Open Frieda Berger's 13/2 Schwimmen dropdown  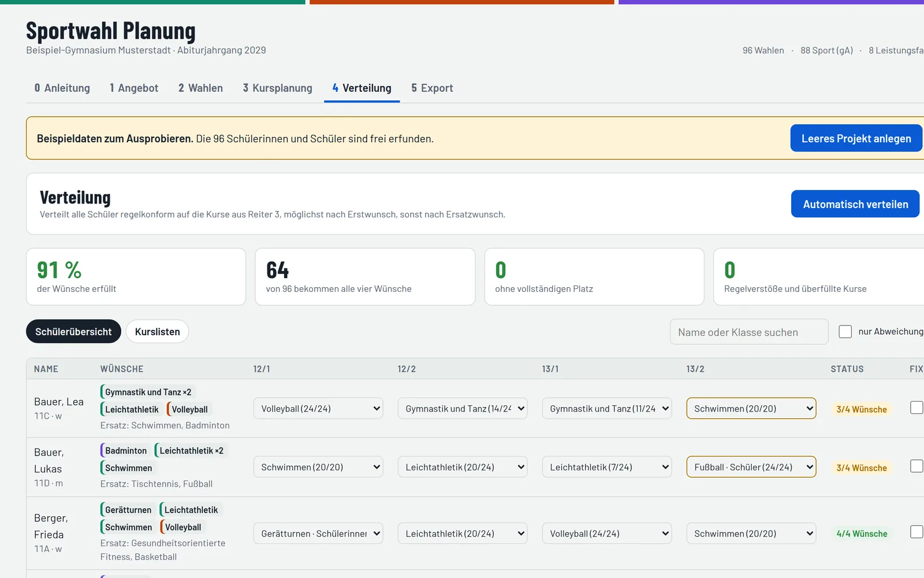[x=751, y=533]
